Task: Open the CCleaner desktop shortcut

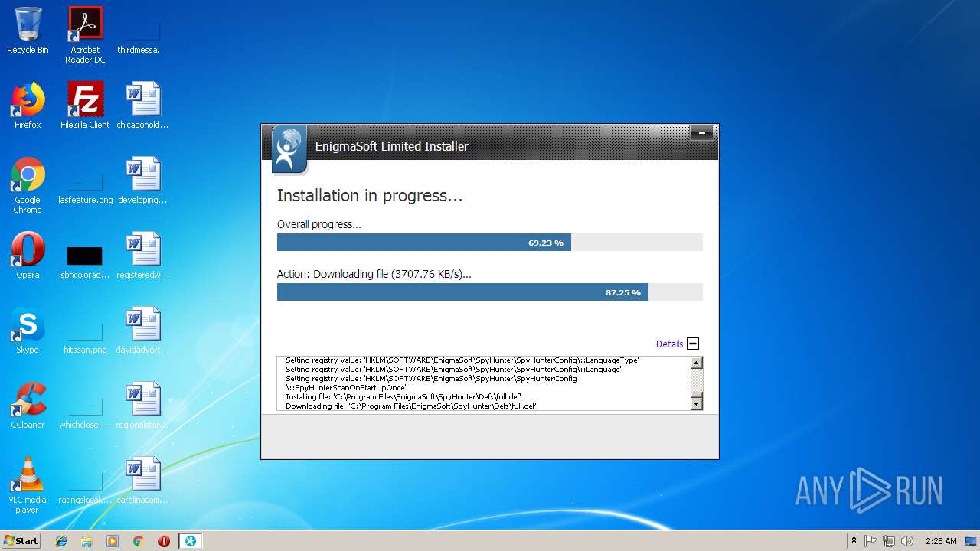Action: coord(28,405)
